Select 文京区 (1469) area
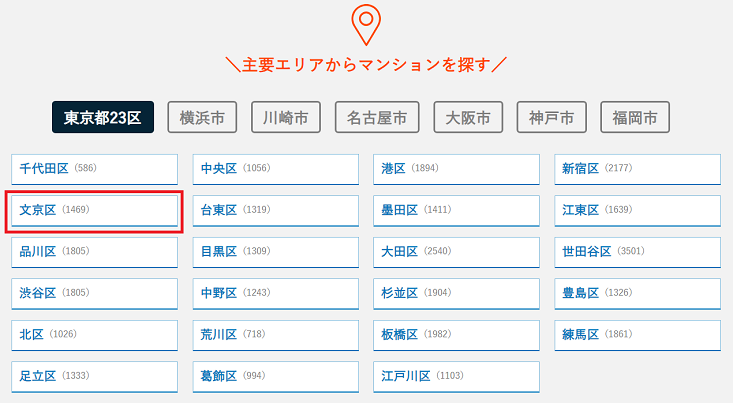This screenshot has height=403, width=733. 94,211
